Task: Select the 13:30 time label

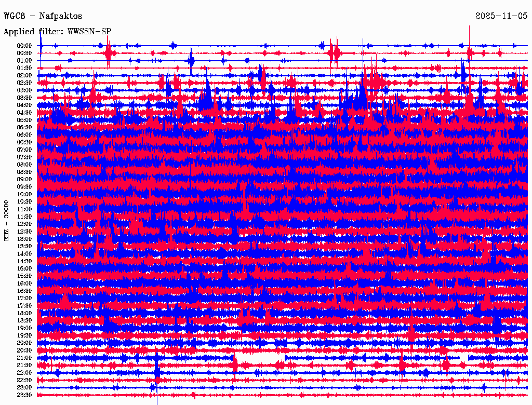Action: click(x=24, y=246)
